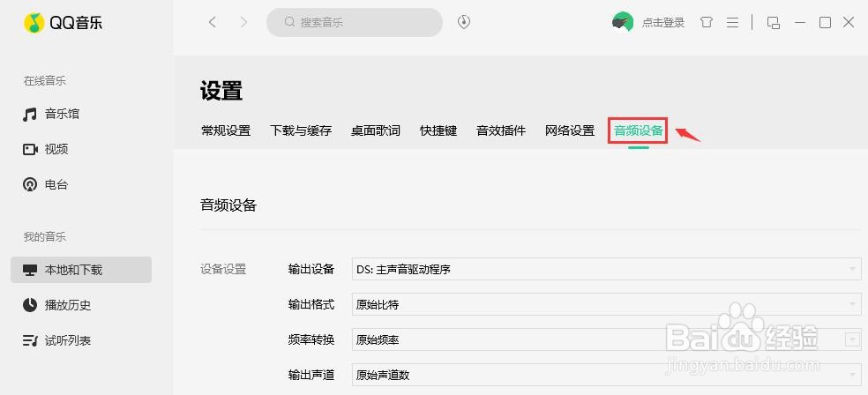
Task: Click the 在线音乐 sidebar header
Action: [44, 81]
